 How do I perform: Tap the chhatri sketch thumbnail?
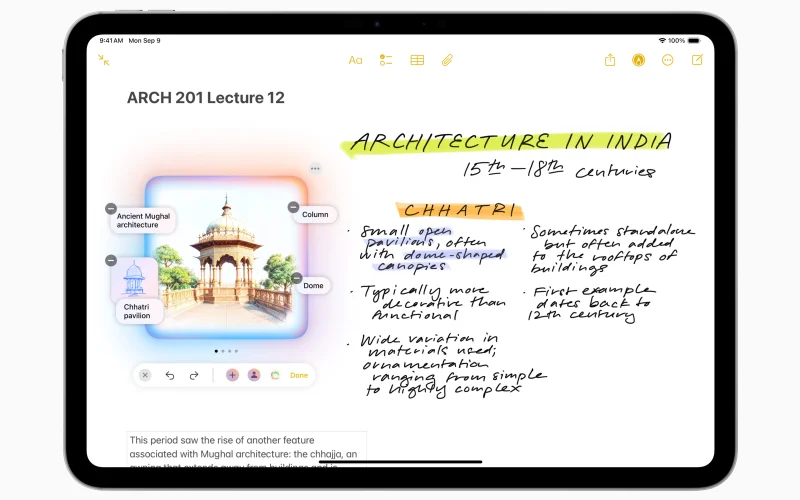coord(134,279)
